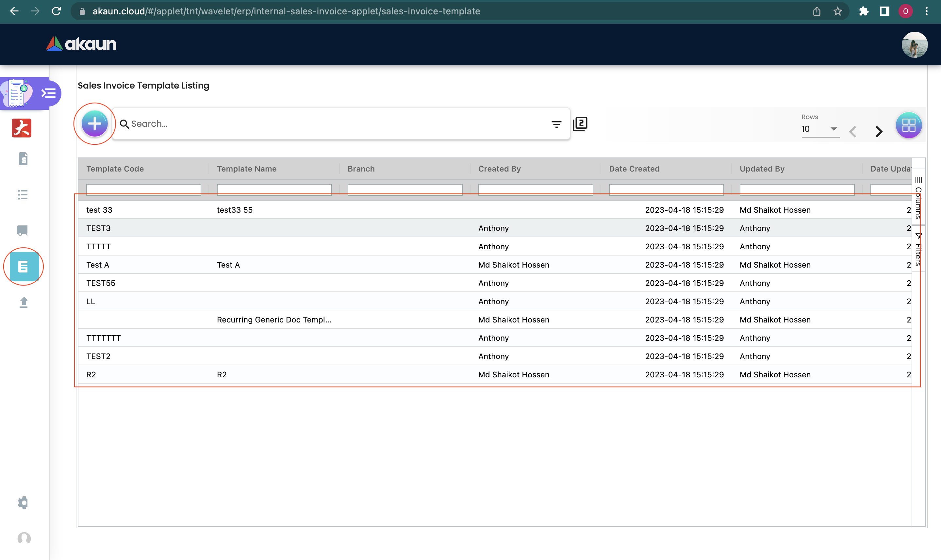
Task: Click the stacked pages icon beside search
Action: tap(580, 124)
